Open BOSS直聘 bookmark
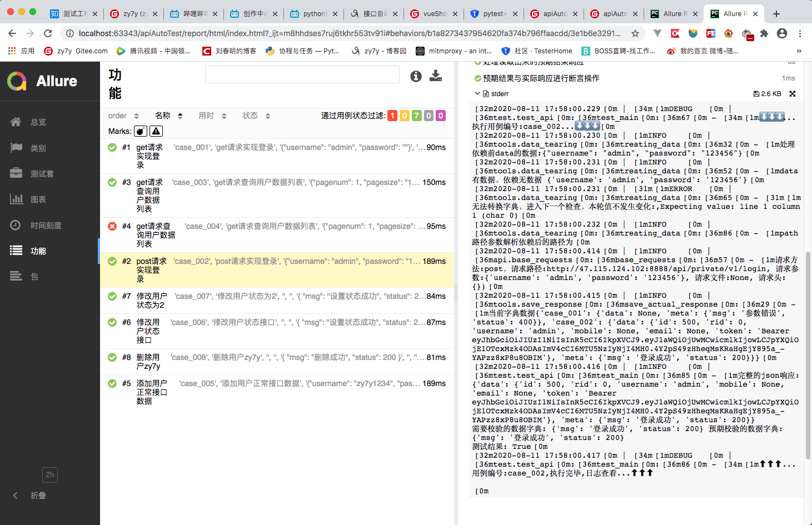 pos(619,51)
